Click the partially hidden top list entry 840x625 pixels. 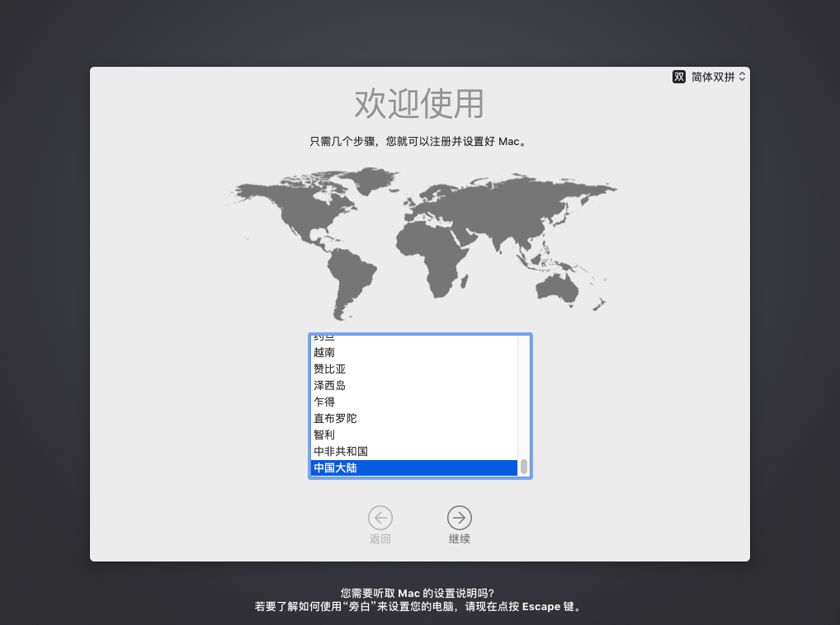324,338
